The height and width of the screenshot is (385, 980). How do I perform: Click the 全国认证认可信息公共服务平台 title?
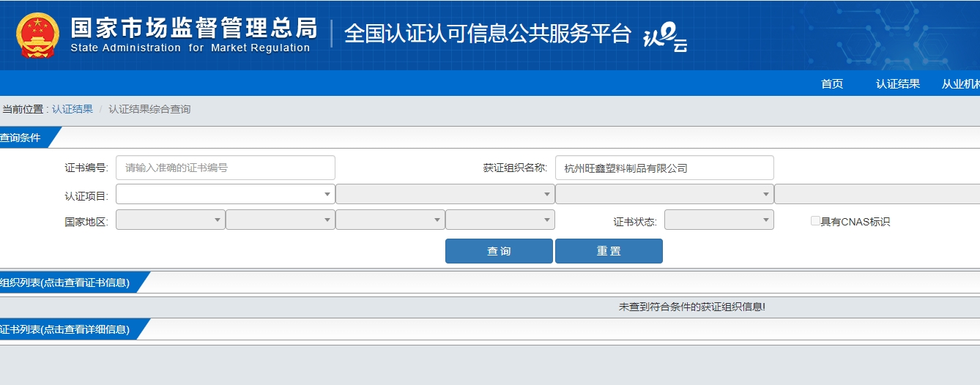point(488,34)
